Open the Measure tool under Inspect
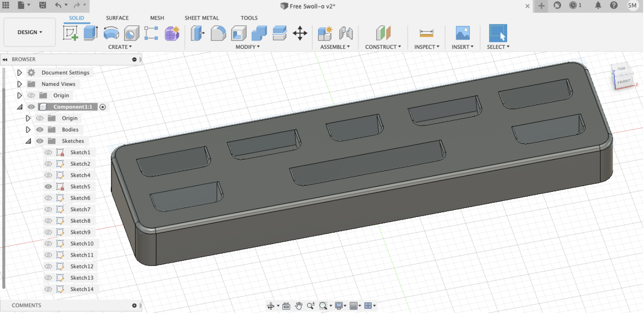 tap(426, 33)
